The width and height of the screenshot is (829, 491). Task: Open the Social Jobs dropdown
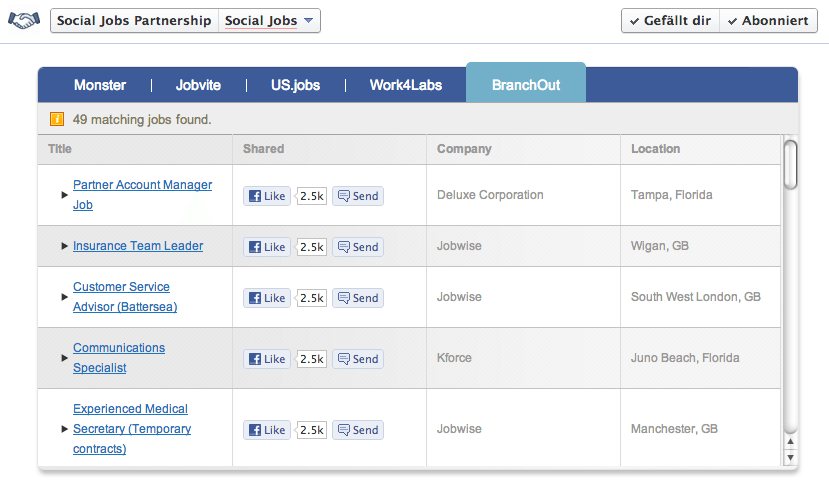(269, 21)
